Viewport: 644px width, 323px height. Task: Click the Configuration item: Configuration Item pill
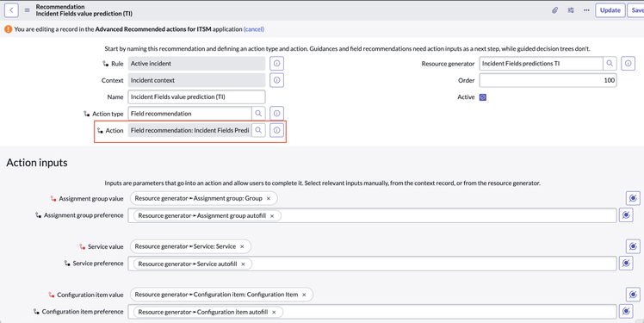click(222, 295)
